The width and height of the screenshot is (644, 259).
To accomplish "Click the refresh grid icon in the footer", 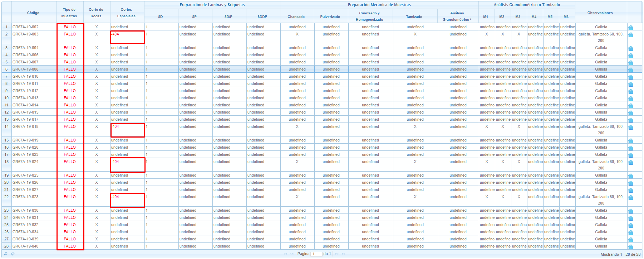I will pyautogui.click(x=13, y=254).
